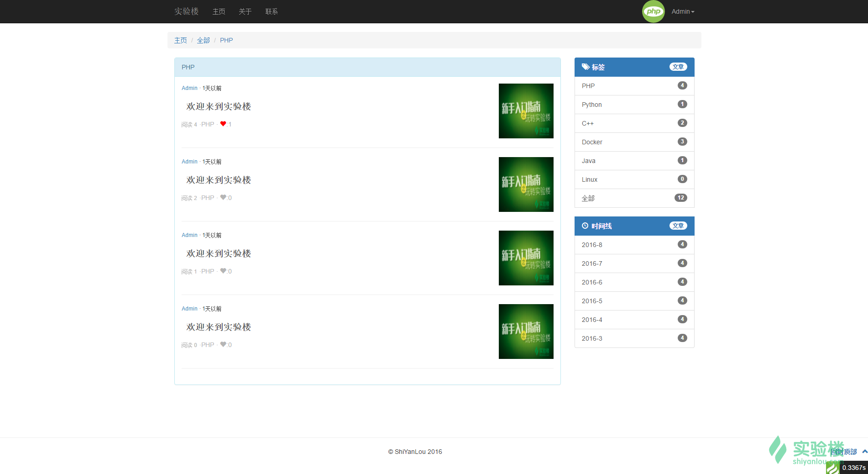Click the back-to-top chevron arrow
Image resolution: width=868 pixels, height=474 pixels.
[x=864, y=451]
